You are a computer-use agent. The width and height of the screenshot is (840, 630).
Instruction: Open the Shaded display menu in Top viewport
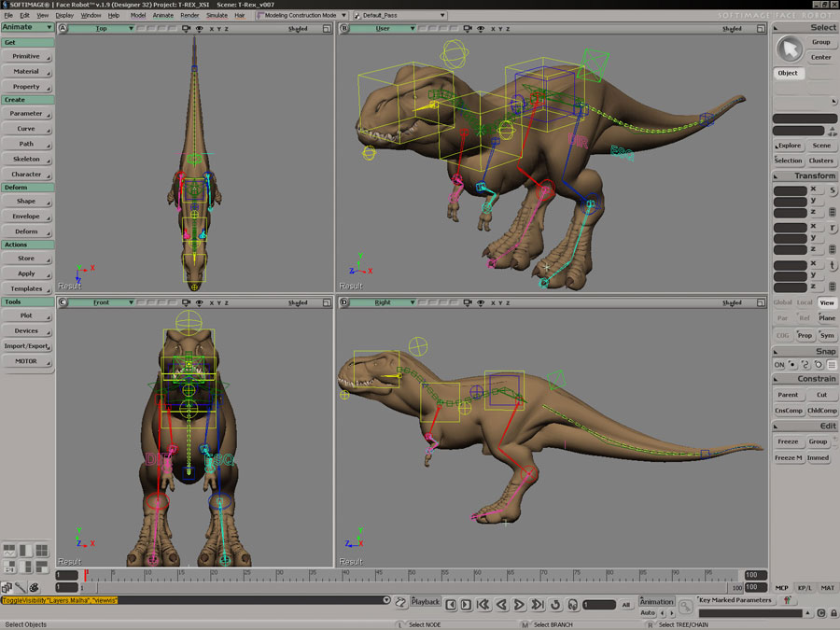coord(298,28)
